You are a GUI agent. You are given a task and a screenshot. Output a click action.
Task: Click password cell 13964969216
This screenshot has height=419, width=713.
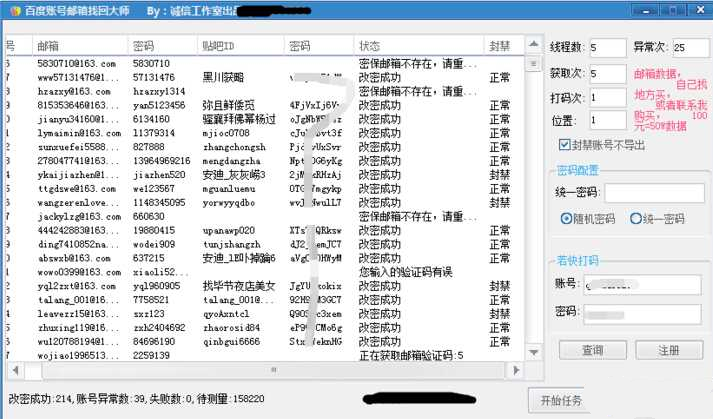161,161
